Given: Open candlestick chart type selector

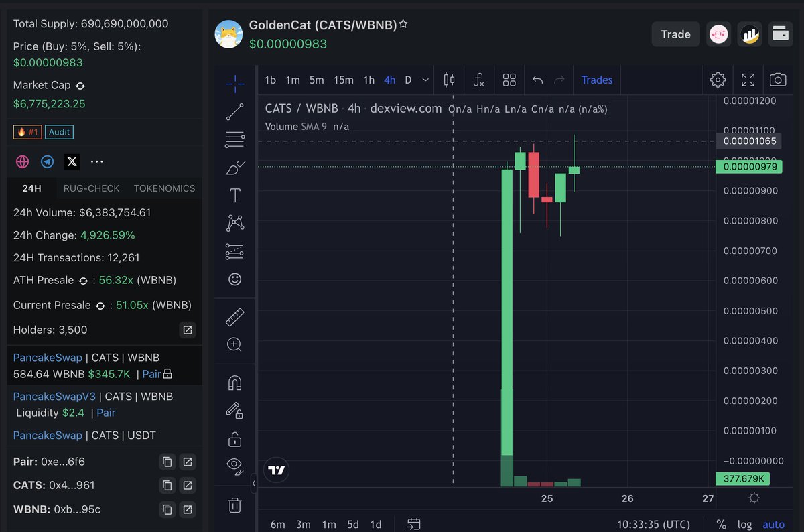Looking at the screenshot, I should [450, 80].
